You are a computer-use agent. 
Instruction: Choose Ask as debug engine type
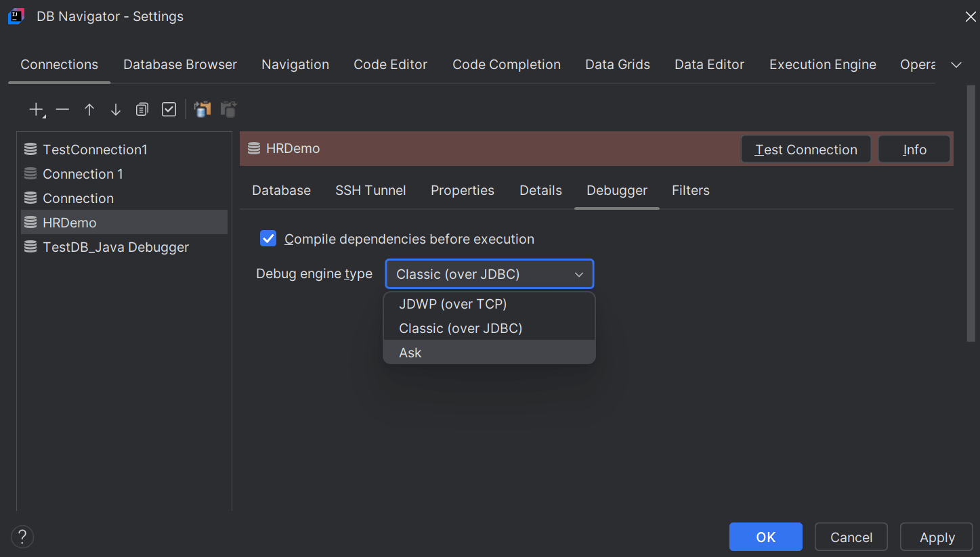tap(410, 352)
